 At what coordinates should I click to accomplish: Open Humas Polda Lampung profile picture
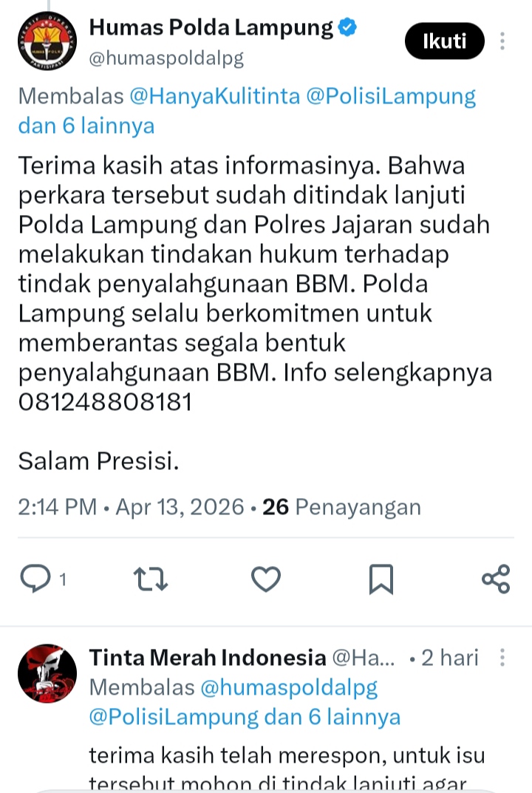pos(47,41)
